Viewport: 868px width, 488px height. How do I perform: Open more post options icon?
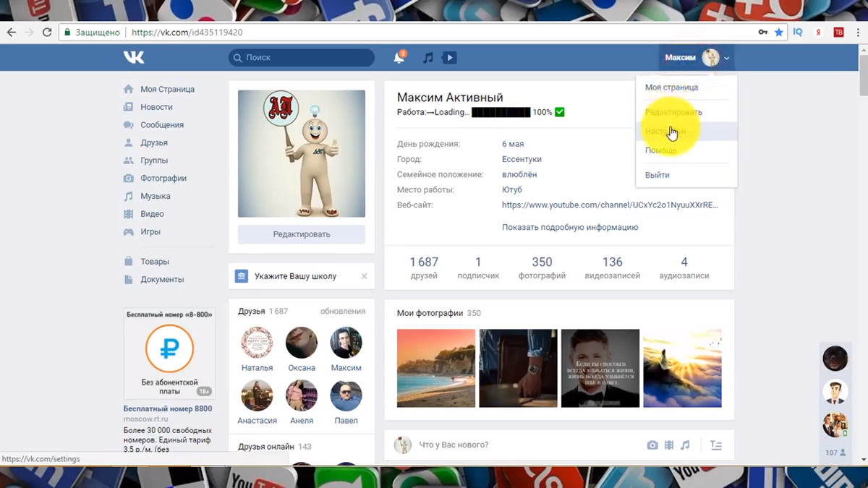716,445
